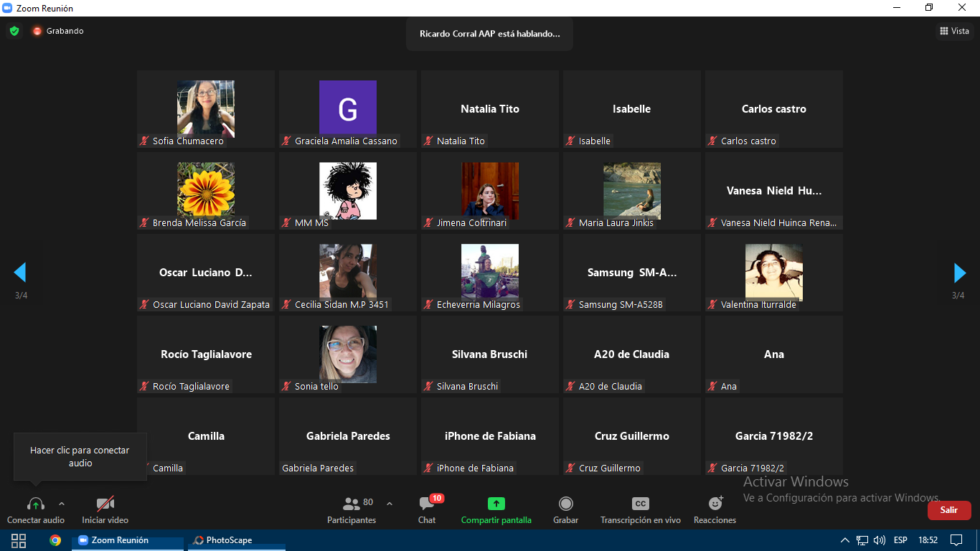Click Rocío Taglialavore's muted microphone icon
Screen dimensions: 980x551
click(144, 387)
